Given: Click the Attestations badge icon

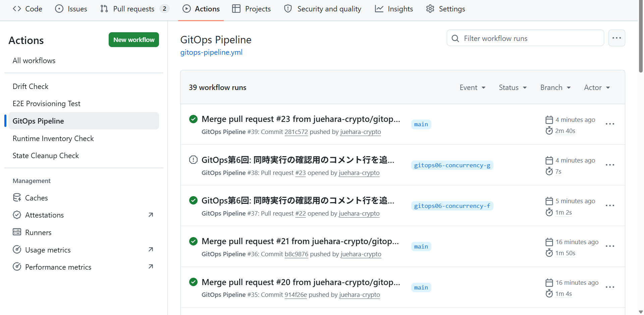Looking at the screenshot, I should coord(17,215).
